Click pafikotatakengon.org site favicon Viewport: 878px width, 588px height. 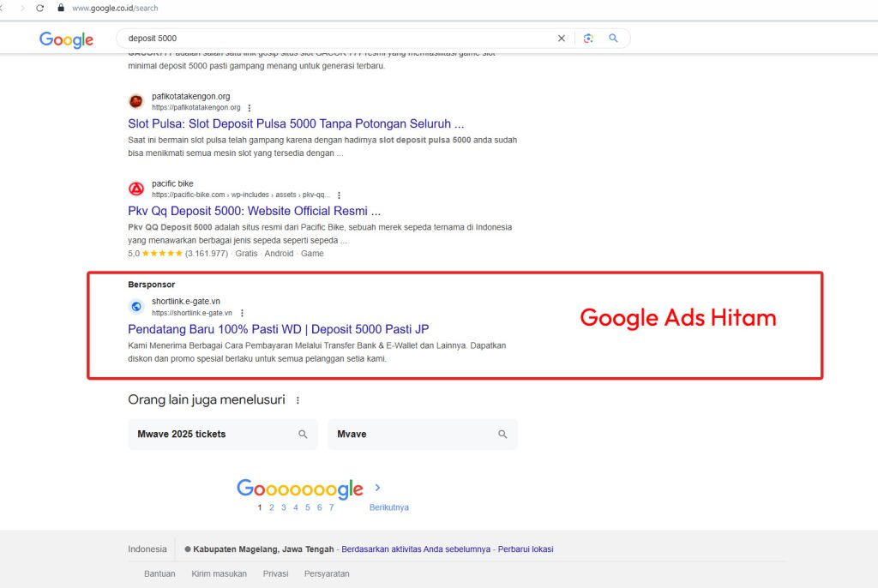136,102
